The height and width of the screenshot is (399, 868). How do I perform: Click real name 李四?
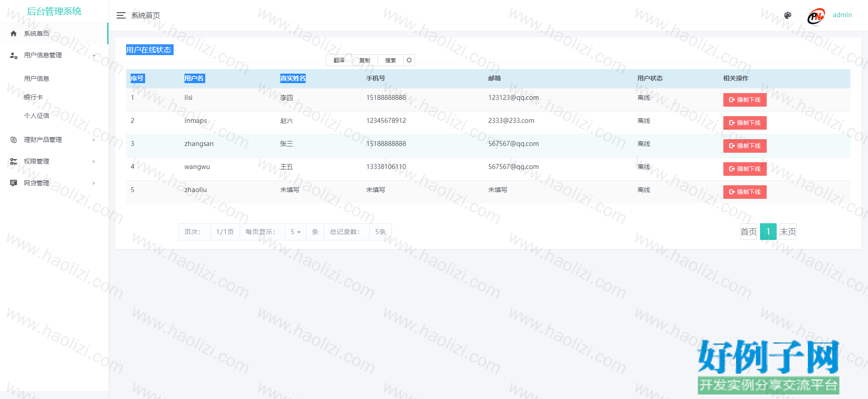(x=287, y=98)
